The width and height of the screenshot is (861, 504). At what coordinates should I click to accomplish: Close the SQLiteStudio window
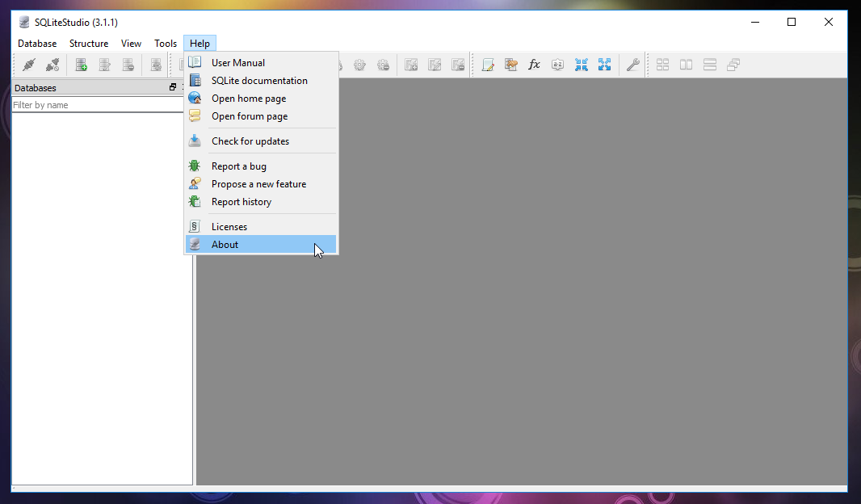[x=828, y=22]
